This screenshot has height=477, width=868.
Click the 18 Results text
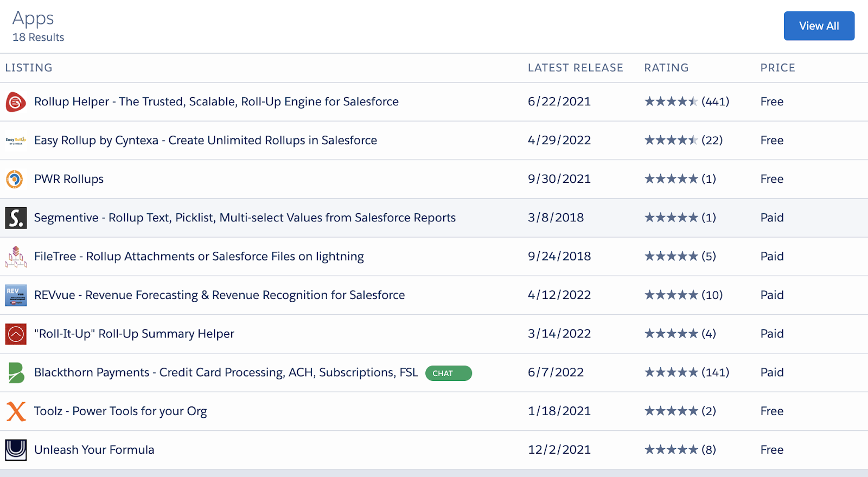point(39,37)
